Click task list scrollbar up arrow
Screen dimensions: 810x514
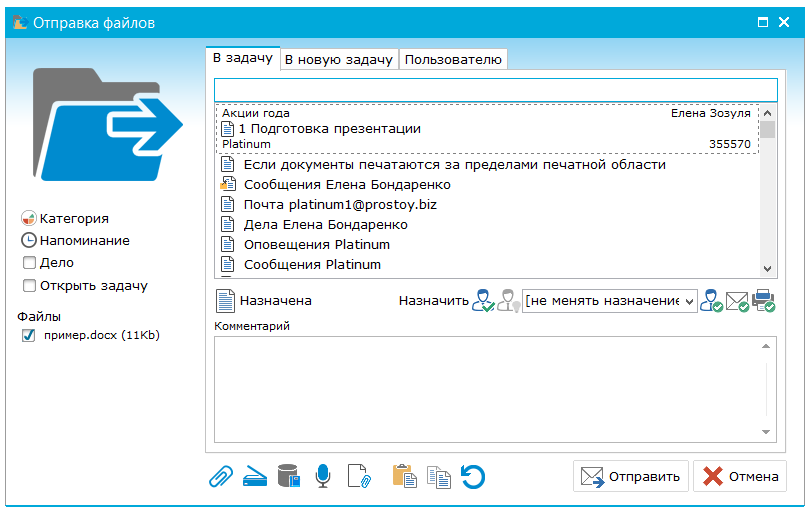pos(768,113)
